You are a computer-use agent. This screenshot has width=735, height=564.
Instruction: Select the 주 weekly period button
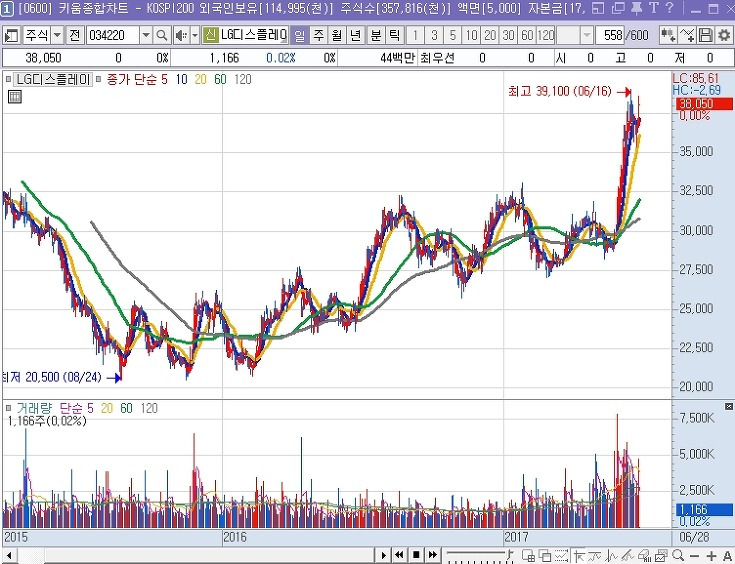click(318, 35)
